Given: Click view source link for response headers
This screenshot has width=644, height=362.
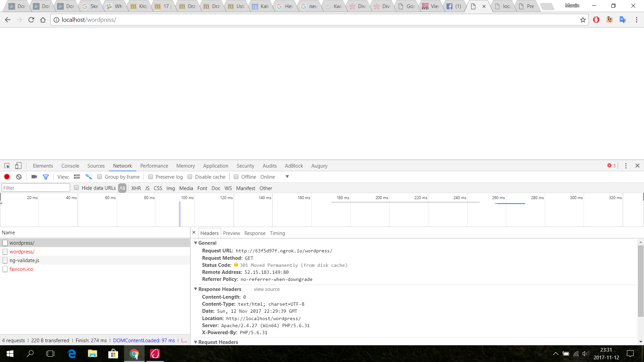Looking at the screenshot, I should coord(267,289).
